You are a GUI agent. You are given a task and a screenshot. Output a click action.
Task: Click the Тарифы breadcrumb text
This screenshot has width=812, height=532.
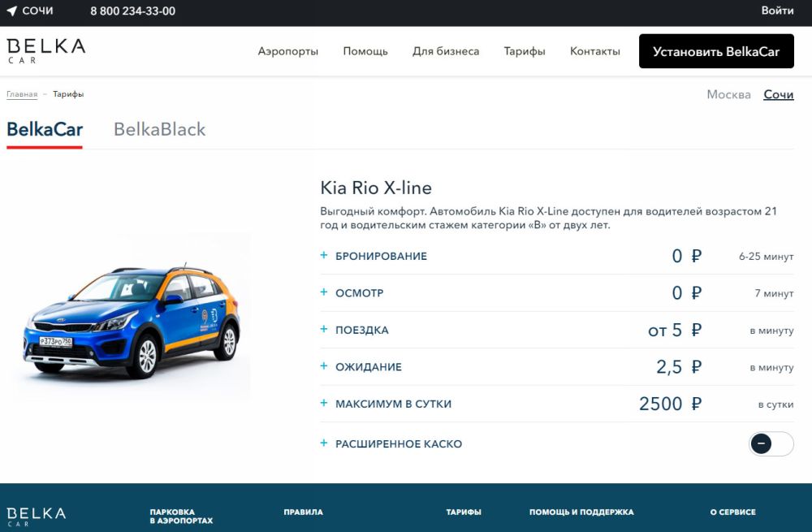coord(68,94)
